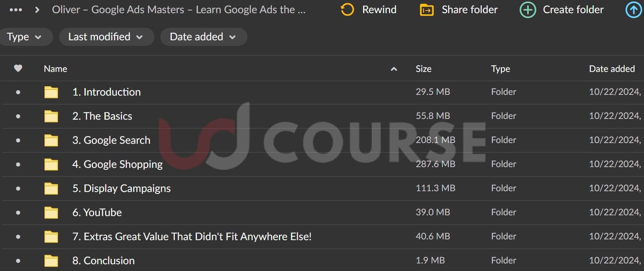
Task: Toggle the favorite dot for 4. Google Shopping
Action: pyautogui.click(x=18, y=164)
